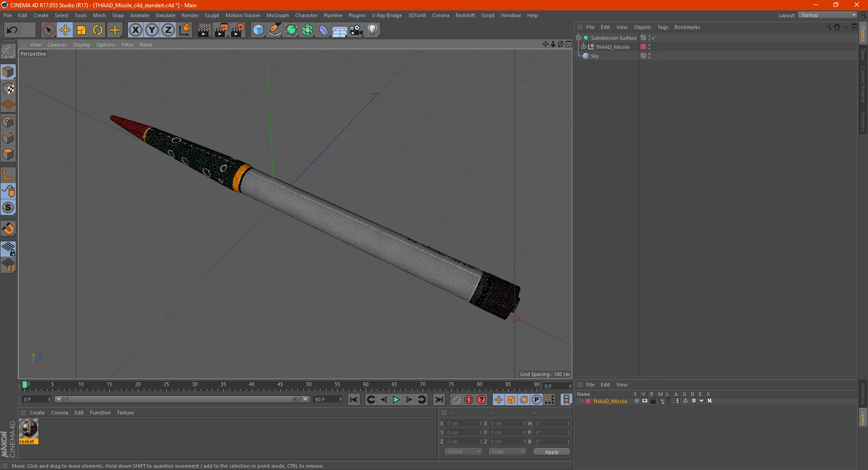Screen dimensions: 868x470
Task: Open the array modeling objects icon
Action: point(307,30)
